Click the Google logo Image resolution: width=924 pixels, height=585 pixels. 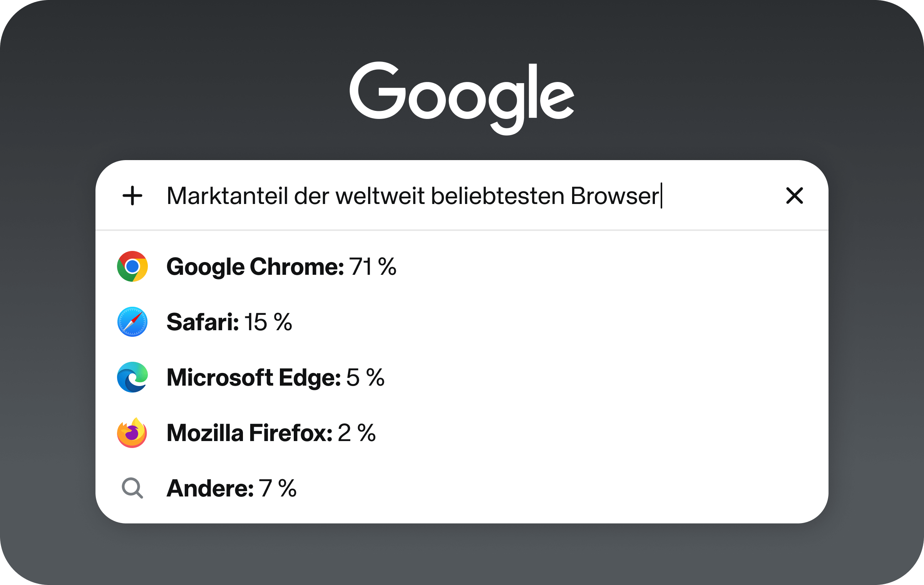[462, 96]
